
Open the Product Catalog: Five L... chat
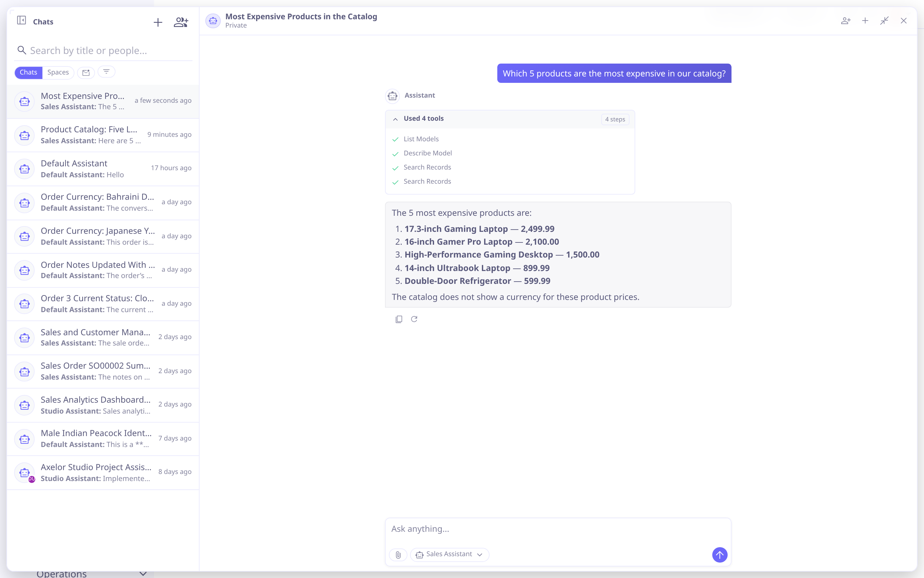tap(103, 135)
